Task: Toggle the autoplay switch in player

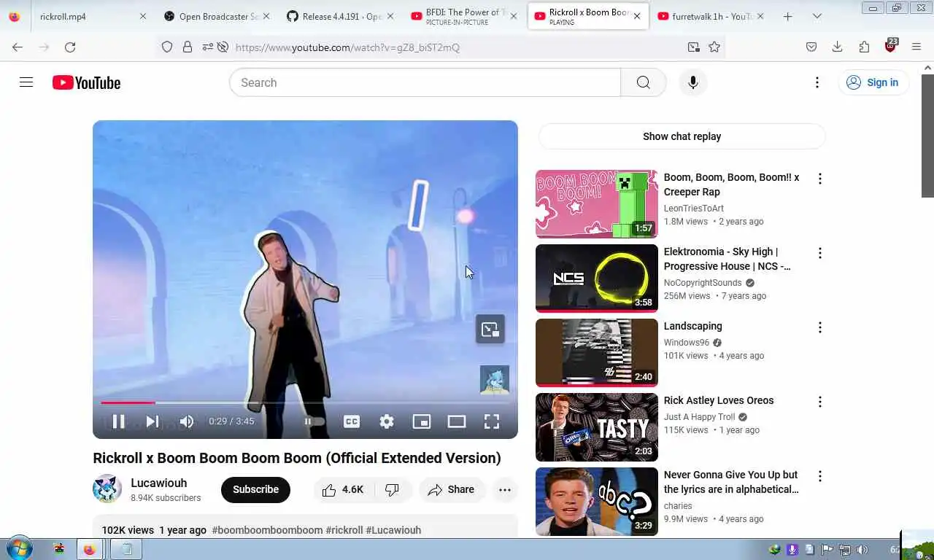Action: [x=313, y=421]
